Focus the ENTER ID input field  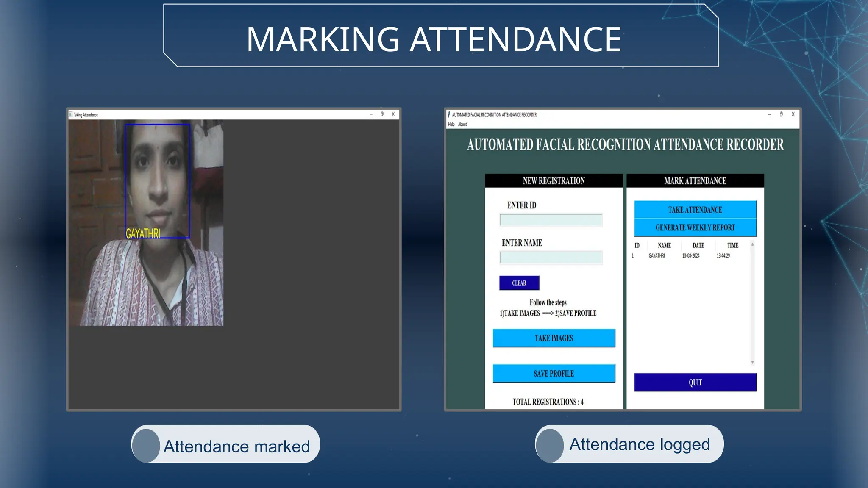(551, 220)
